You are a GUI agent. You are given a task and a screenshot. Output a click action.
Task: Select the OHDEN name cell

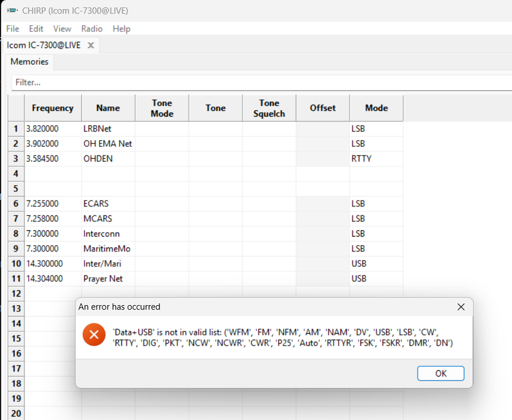[x=108, y=159]
